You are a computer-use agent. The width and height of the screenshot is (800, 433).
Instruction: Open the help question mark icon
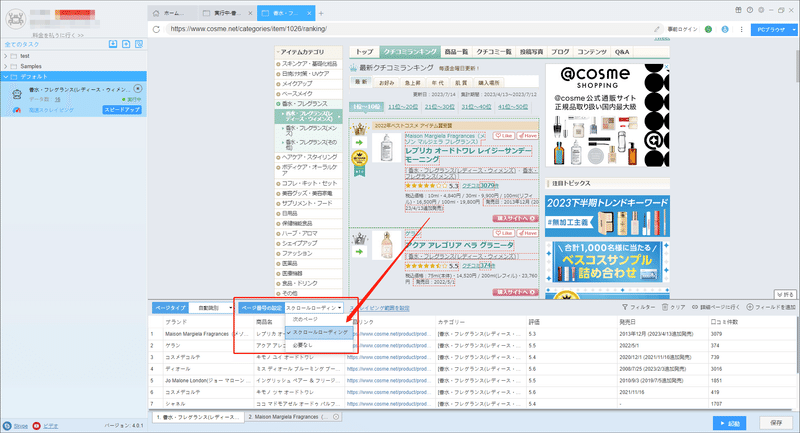749,10
